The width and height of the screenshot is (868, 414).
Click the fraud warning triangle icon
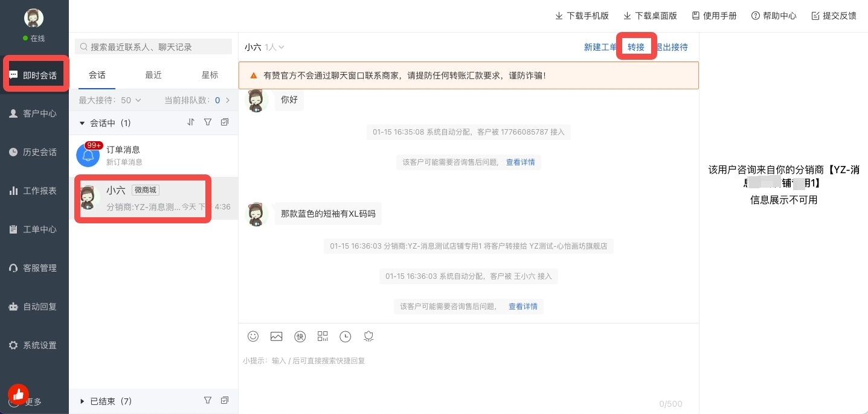pyautogui.click(x=254, y=76)
